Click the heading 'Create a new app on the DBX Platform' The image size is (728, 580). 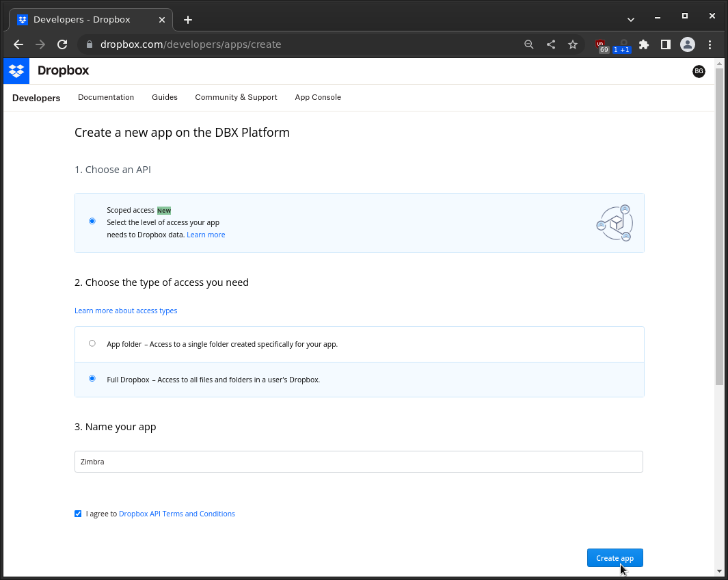point(182,132)
